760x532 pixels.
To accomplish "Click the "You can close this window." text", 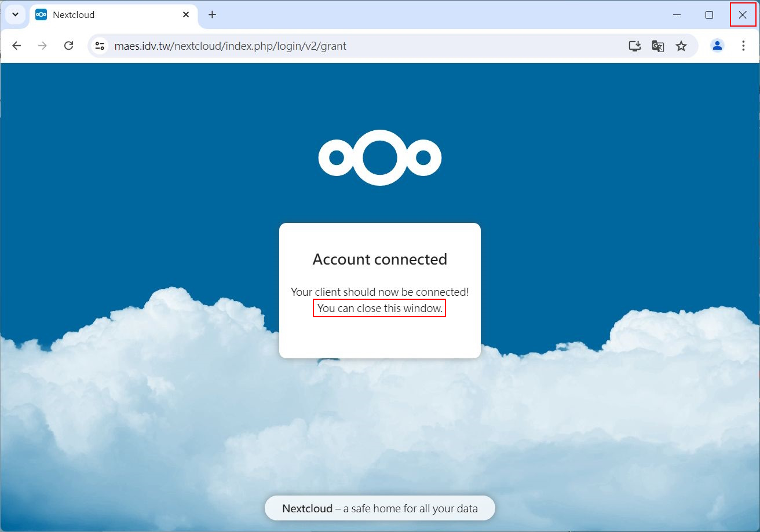I will click(x=379, y=309).
